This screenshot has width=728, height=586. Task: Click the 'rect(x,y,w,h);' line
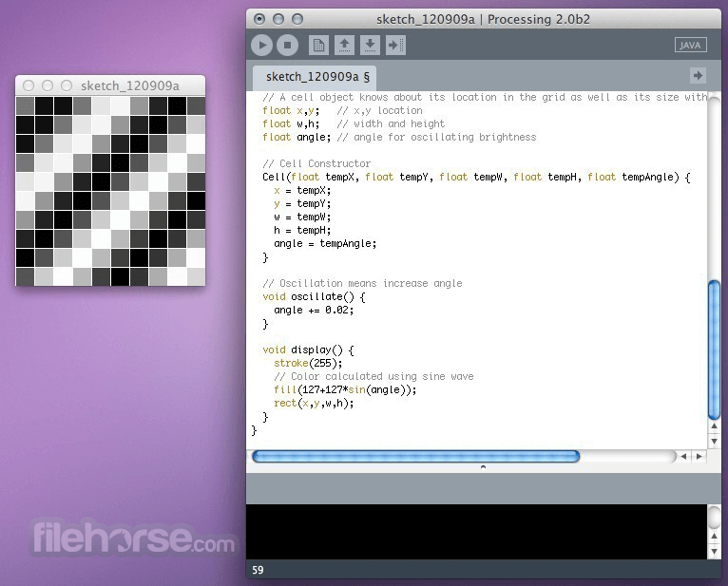[314, 404]
